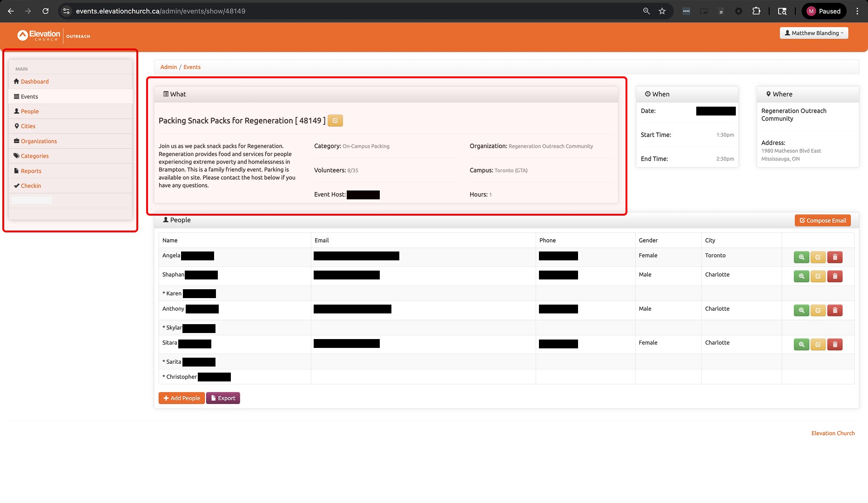Click the 2:30pm end time value
The height and width of the screenshot is (503, 868).
pyautogui.click(x=725, y=159)
